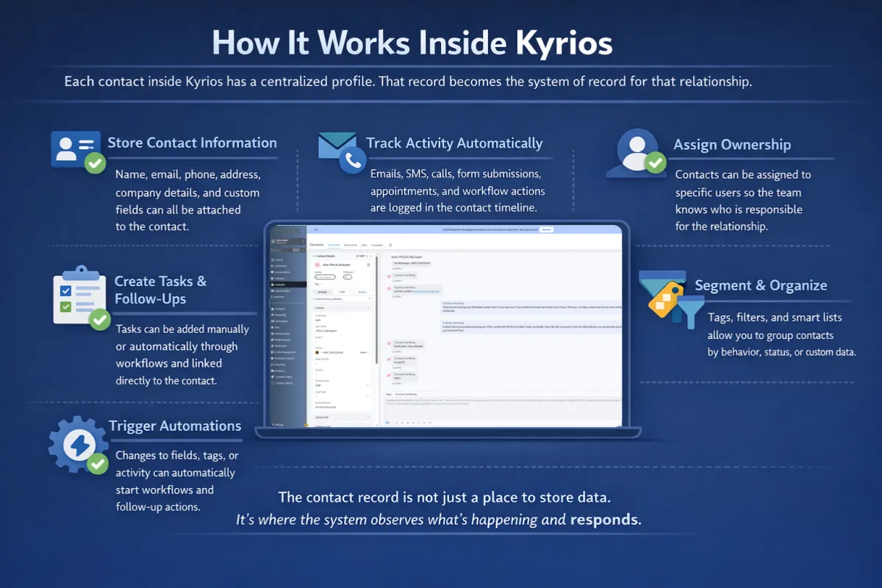
Task: Select the All Fields tab in contact details
Action: (x=323, y=292)
